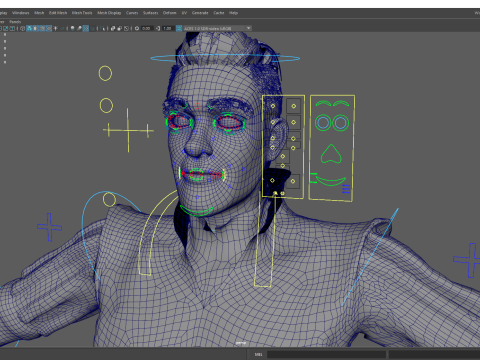The height and width of the screenshot is (360, 480).
Task: Open the Cache menu
Action: [x=219, y=13]
